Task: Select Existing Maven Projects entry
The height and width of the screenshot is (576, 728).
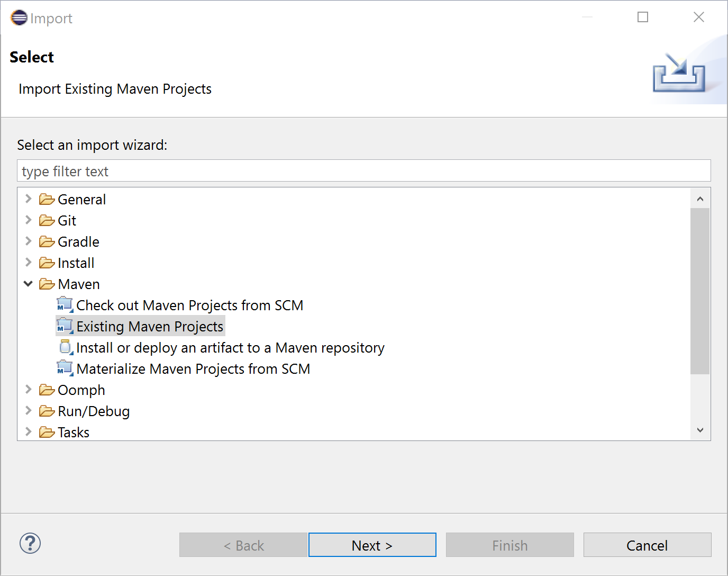Action: [150, 327]
